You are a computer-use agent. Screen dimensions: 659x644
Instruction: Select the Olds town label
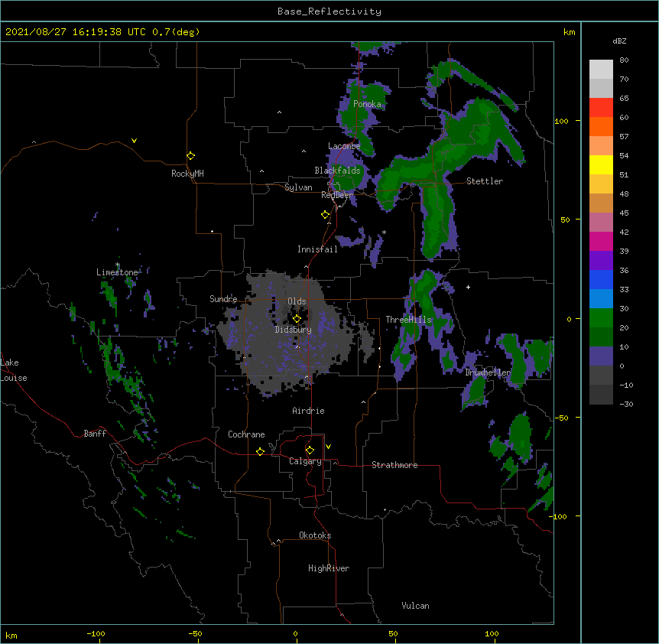[297, 301]
